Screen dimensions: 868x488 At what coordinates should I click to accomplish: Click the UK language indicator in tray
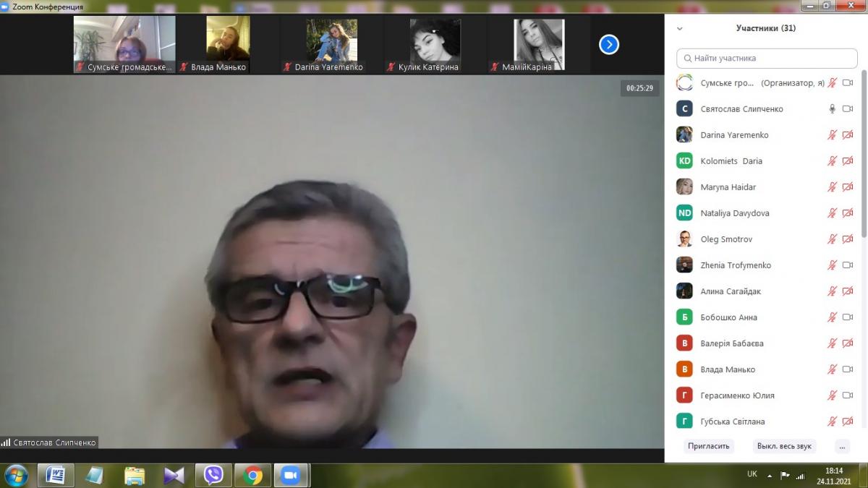click(752, 474)
